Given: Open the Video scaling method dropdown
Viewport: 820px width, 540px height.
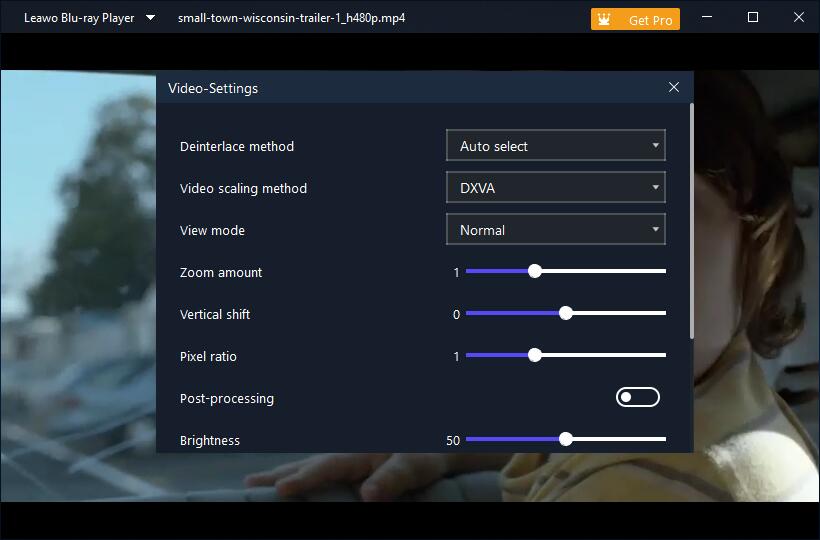Looking at the screenshot, I should pyautogui.click(x=555, y=188).
